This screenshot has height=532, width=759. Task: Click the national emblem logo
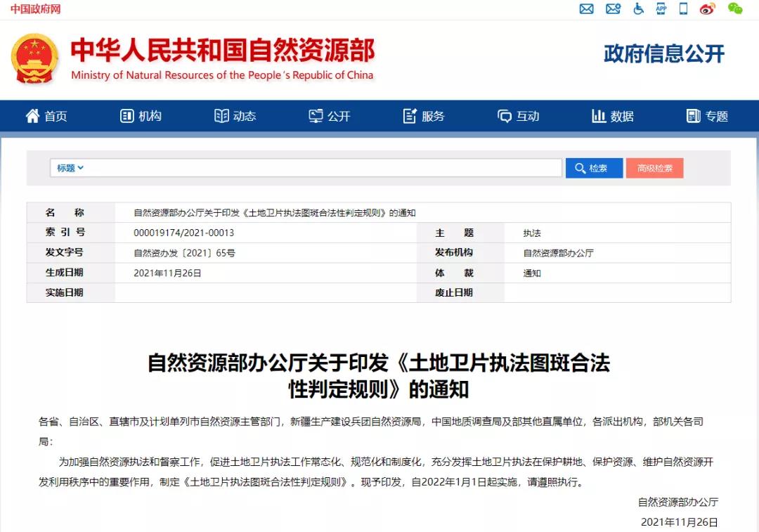(34, 59)
